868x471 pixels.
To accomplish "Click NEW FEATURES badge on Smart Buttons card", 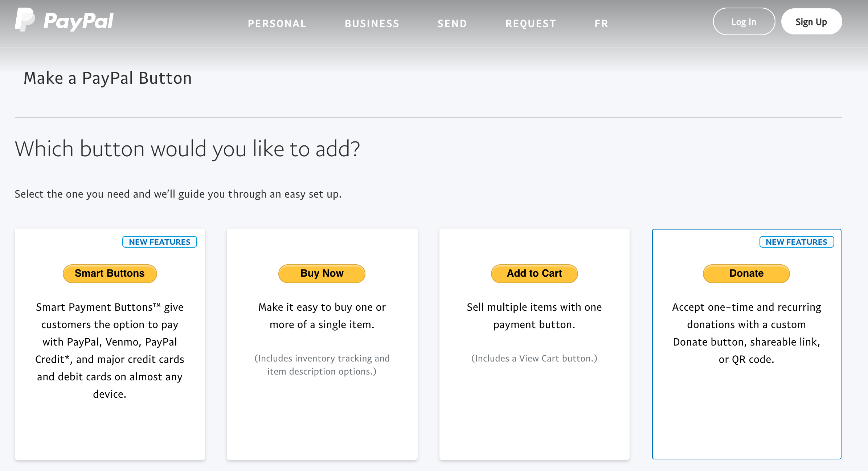I will coord(160,242).
